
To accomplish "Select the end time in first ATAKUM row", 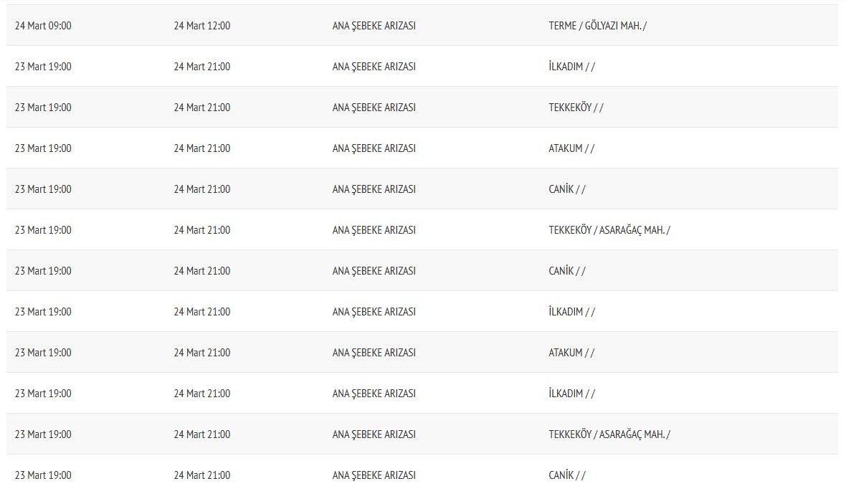I will click(x=202, y=148).
